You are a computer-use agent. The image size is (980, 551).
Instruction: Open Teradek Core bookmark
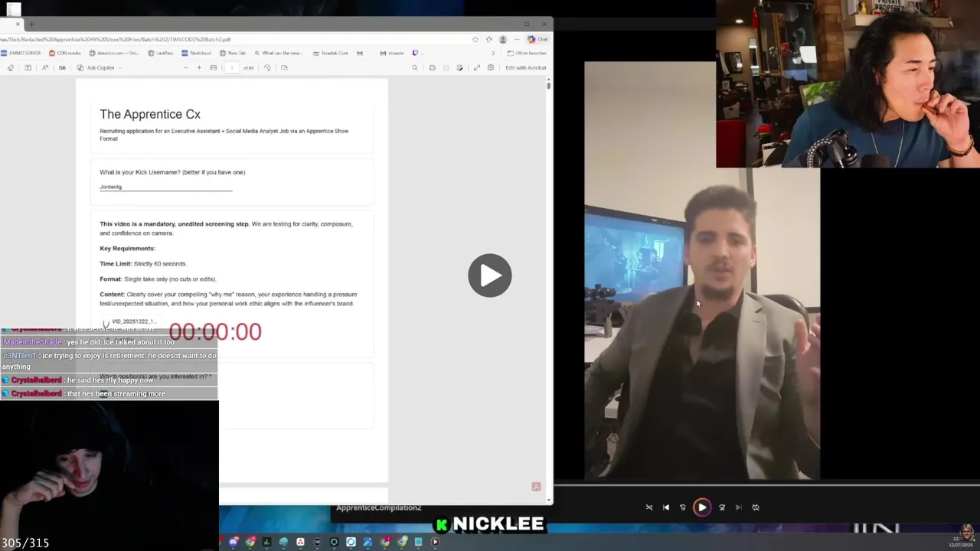331,53
